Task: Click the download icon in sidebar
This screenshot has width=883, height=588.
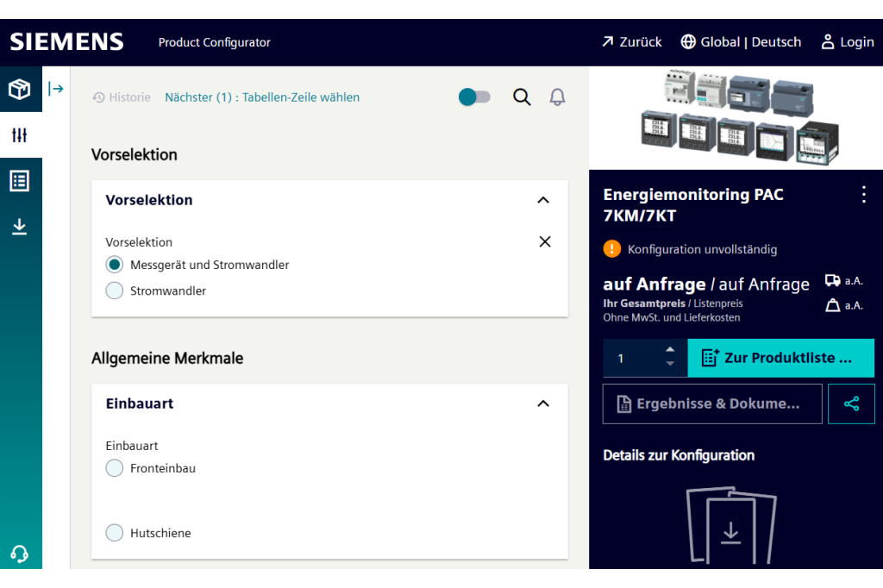Action: tap(20, 227)
